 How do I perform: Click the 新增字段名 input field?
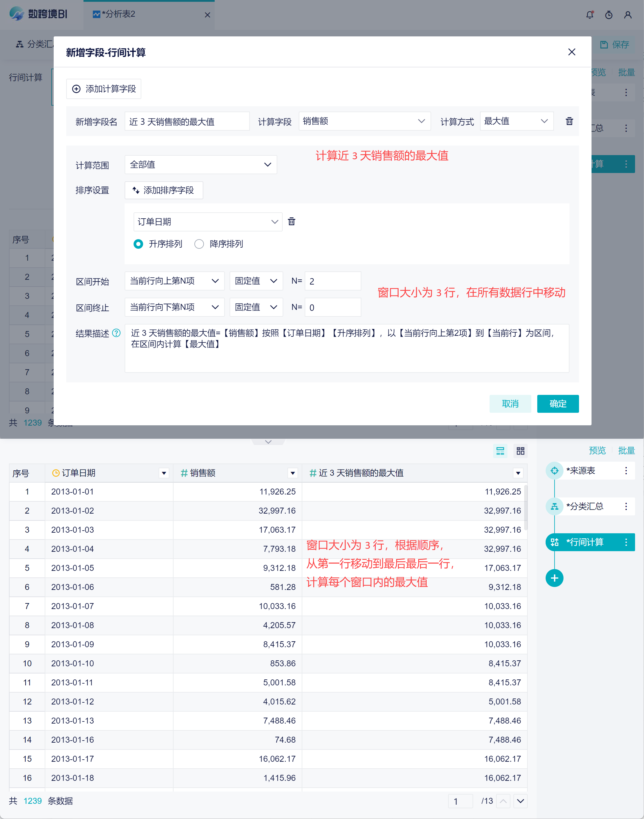pos(187,121)
